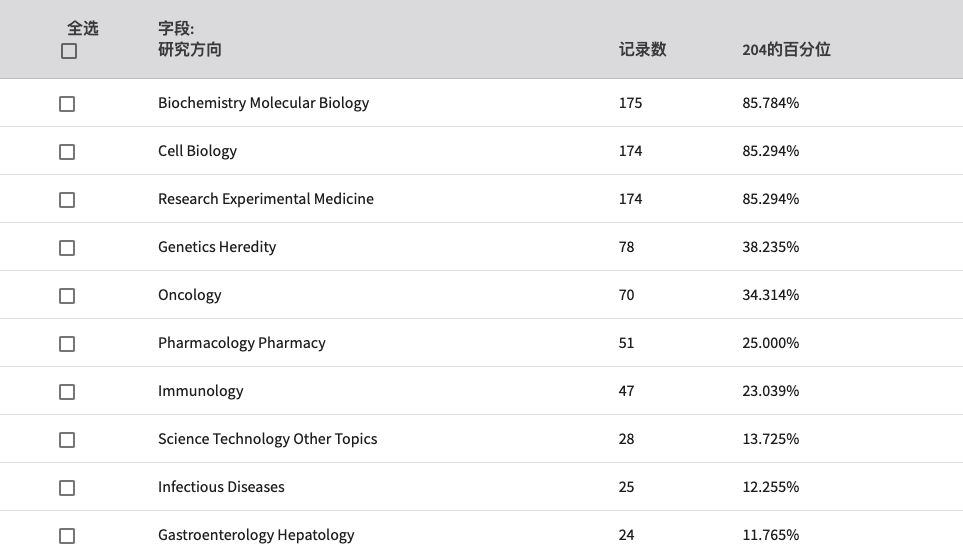Viewport: 963px width, 553px height.
Task: Enable the Research Experimental Medicine checkbox
Action: (67, 200)
